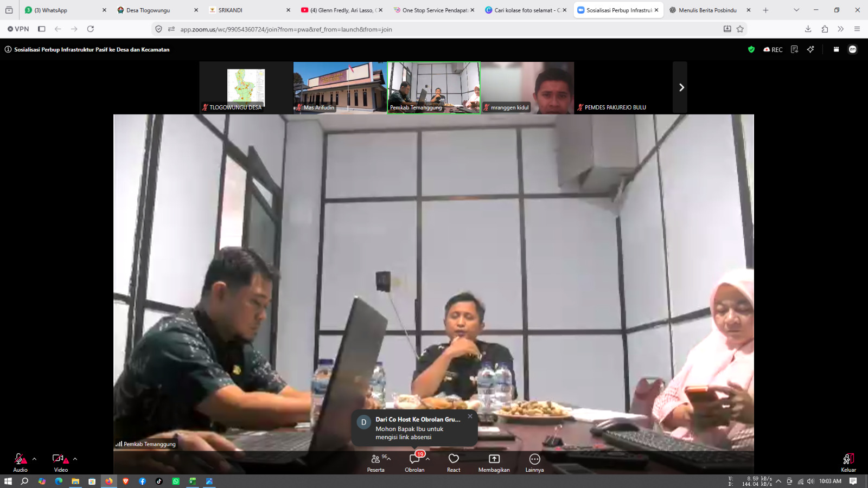Switch to Menulis Berita Posbindu tab
This screenshot has width=868, height=488.
(710, 10)
